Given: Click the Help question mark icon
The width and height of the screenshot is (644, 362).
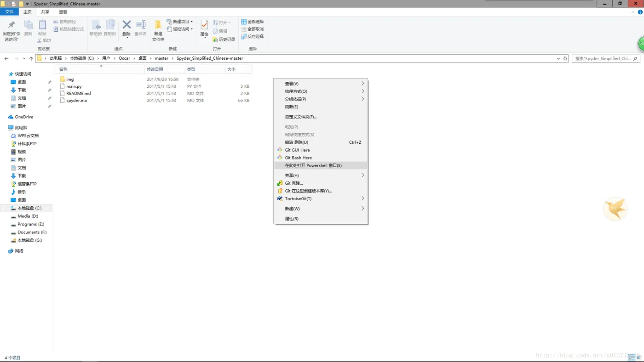Looking at the screenshot, I should 640,12.
